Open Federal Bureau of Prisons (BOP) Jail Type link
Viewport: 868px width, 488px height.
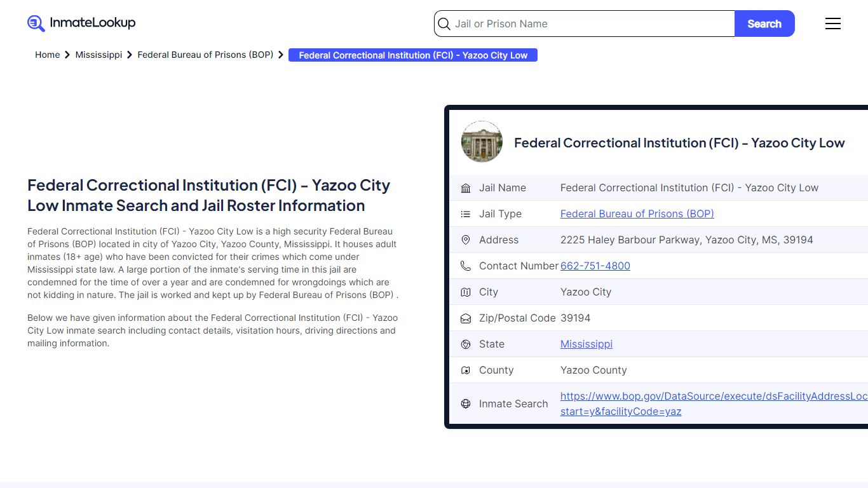point(637,214)
